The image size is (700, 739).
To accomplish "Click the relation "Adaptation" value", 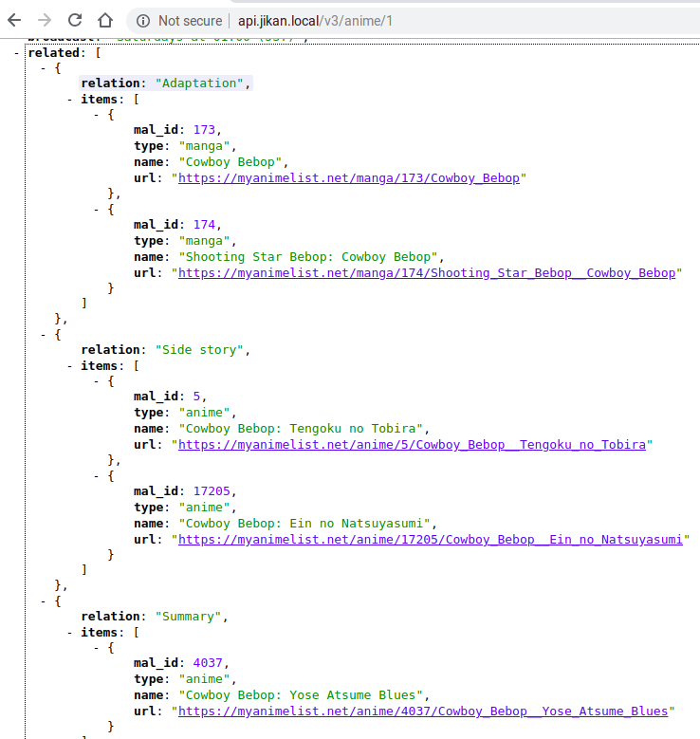I will (x=199, y=83).
